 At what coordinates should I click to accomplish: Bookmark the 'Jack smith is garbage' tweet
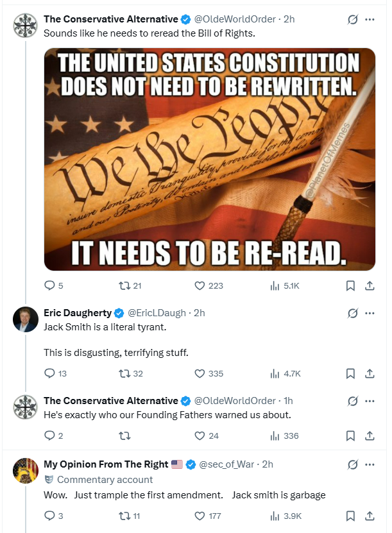coord(350,516)
